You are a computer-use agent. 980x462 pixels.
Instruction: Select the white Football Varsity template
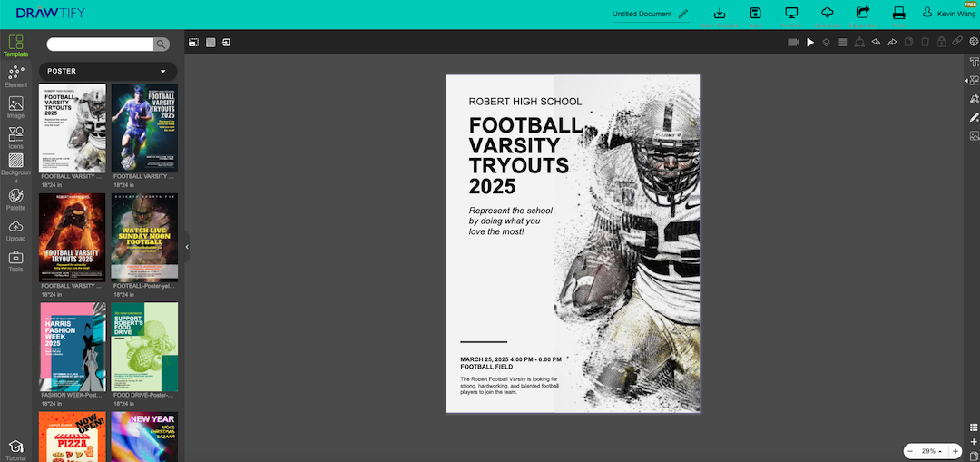tap(73, 128)
